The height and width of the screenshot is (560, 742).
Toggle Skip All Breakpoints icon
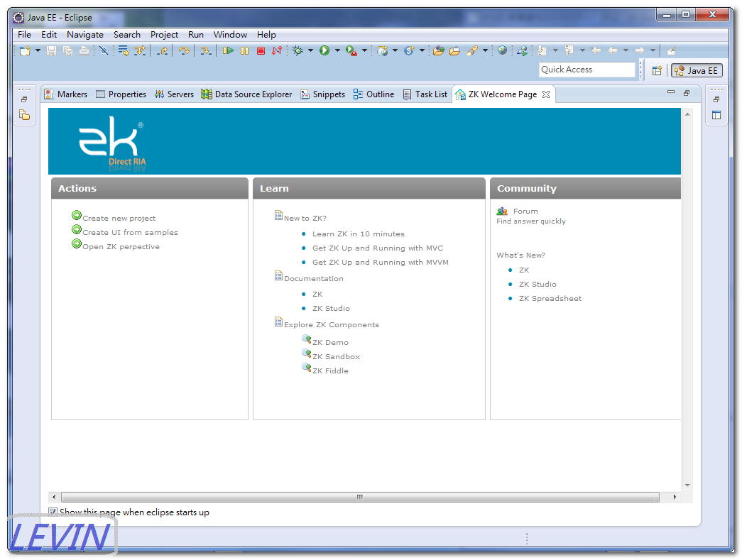click(x=104, y=50)
